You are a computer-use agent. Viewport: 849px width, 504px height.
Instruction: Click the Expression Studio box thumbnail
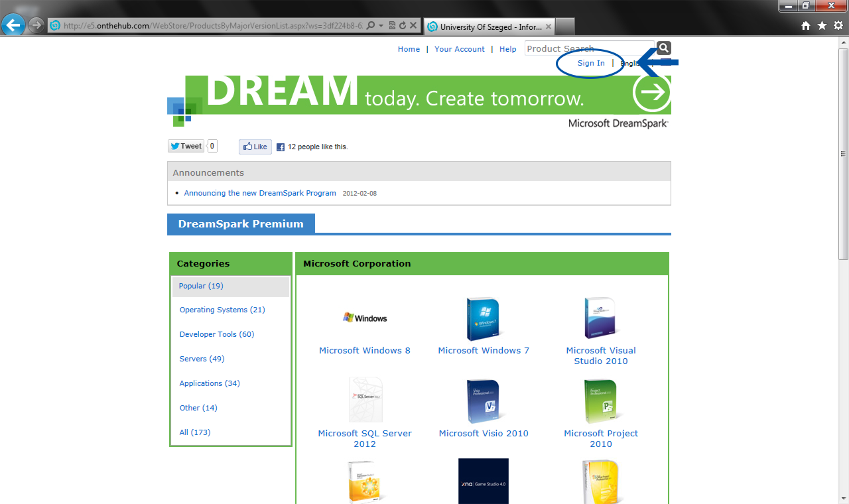click(366, 482)
